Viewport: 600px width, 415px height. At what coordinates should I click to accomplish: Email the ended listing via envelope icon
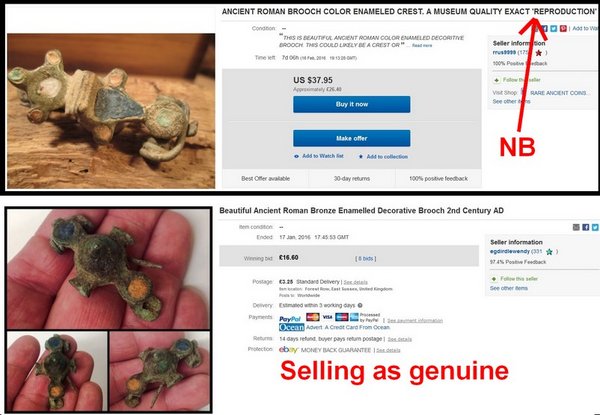(x=576, y=227)
